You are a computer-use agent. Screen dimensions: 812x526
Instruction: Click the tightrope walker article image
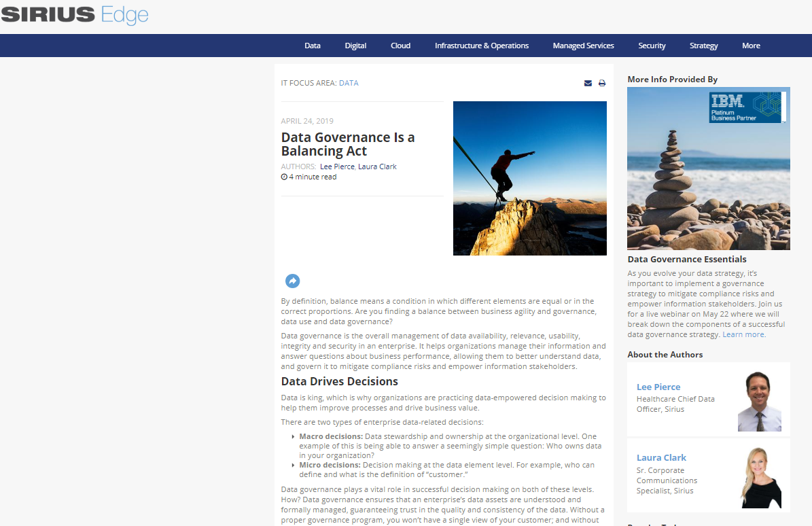[x=530, y=178]
